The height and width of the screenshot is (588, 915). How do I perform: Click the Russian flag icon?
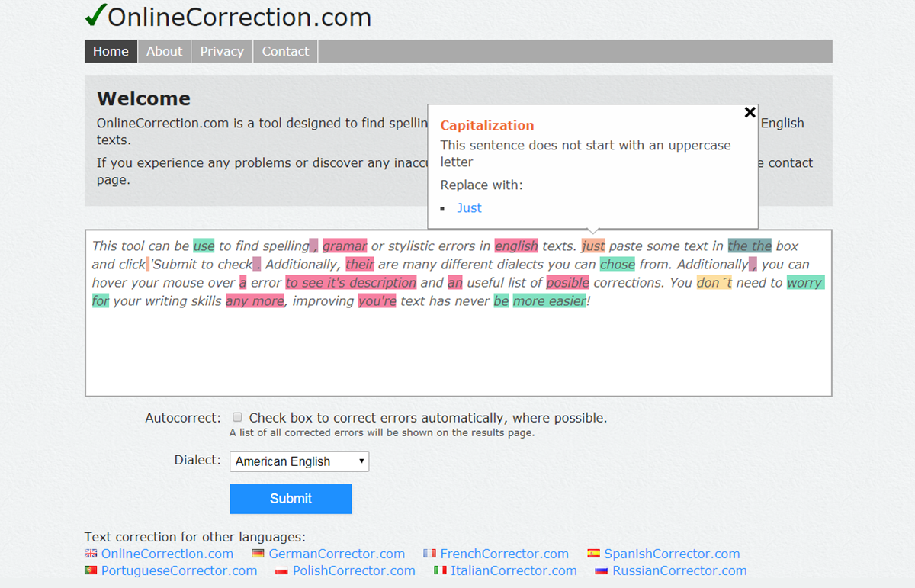(x=601, y=570)
